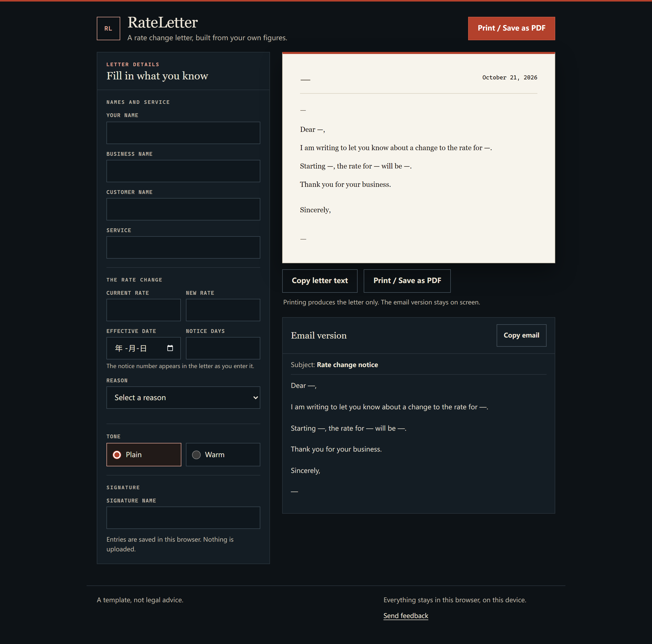The height and width of the screenshot is (644, 652).
Task: Click "A template, not legal advice." footer text
Action: (140, 600)
